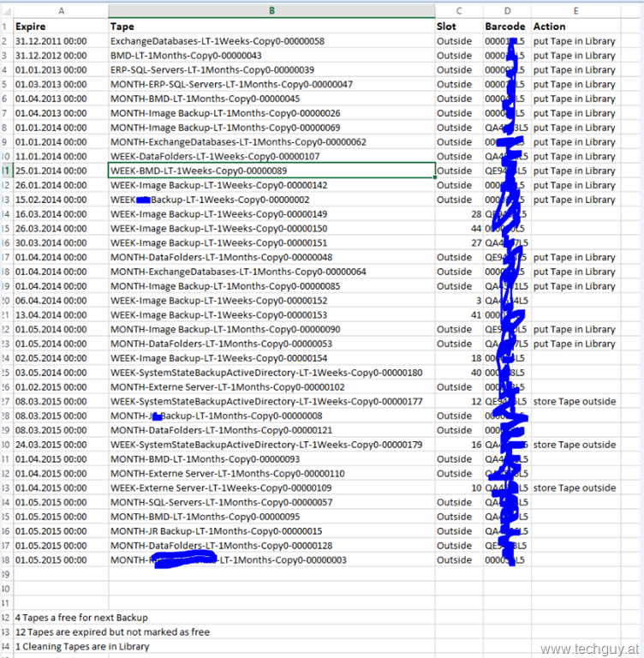This screenshot has height=658, width=644.
Task: Click 'store Tape outside' in 00000109 row
Action: coord(575,488)
